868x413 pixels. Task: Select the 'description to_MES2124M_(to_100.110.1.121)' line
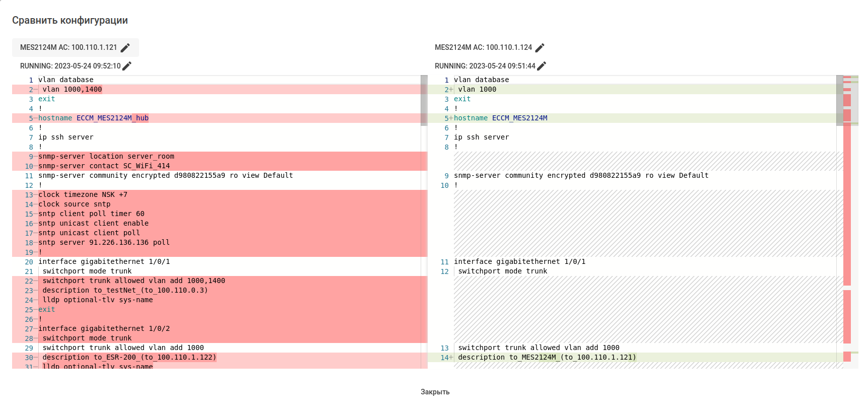point(547,358)
